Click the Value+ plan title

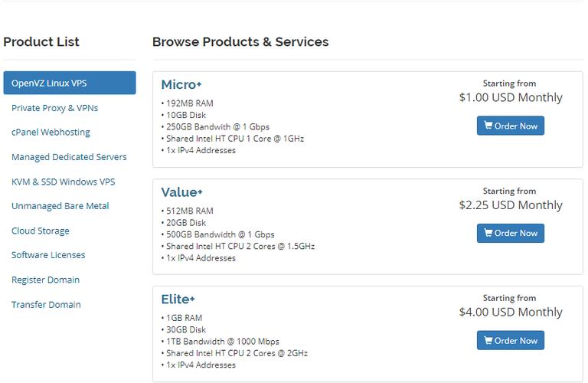[181, 191]
